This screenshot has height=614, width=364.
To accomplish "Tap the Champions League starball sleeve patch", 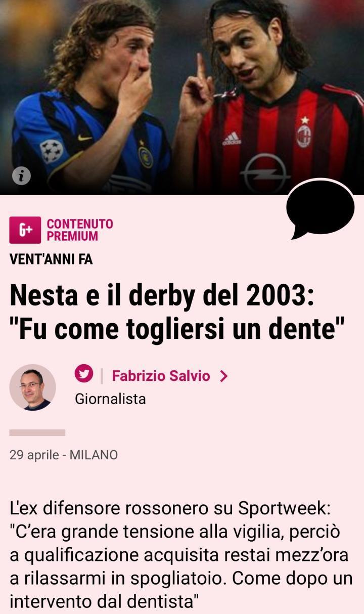I will coord(52,151).
